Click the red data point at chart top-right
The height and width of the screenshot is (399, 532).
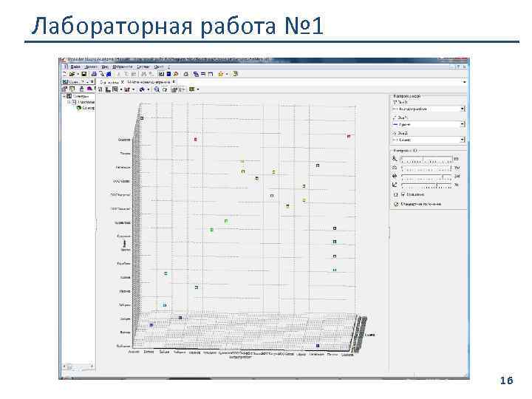point(349,136)
